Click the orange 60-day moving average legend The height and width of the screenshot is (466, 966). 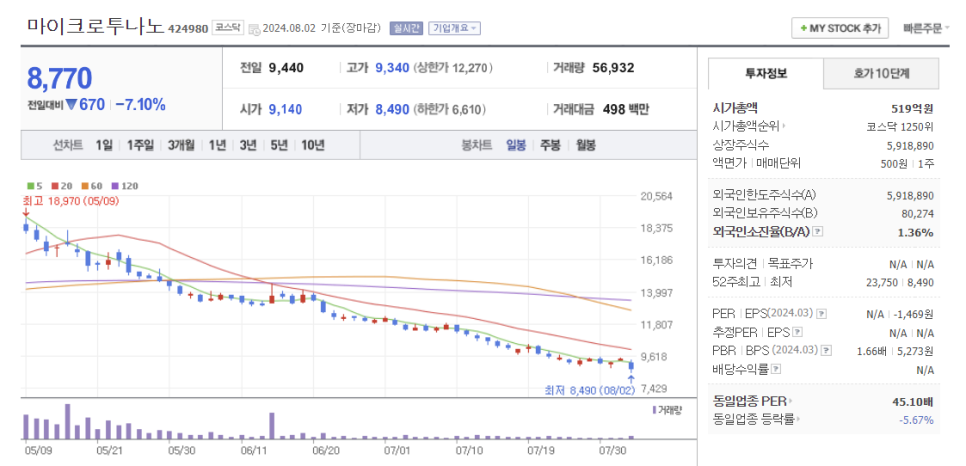click(90, 186)
